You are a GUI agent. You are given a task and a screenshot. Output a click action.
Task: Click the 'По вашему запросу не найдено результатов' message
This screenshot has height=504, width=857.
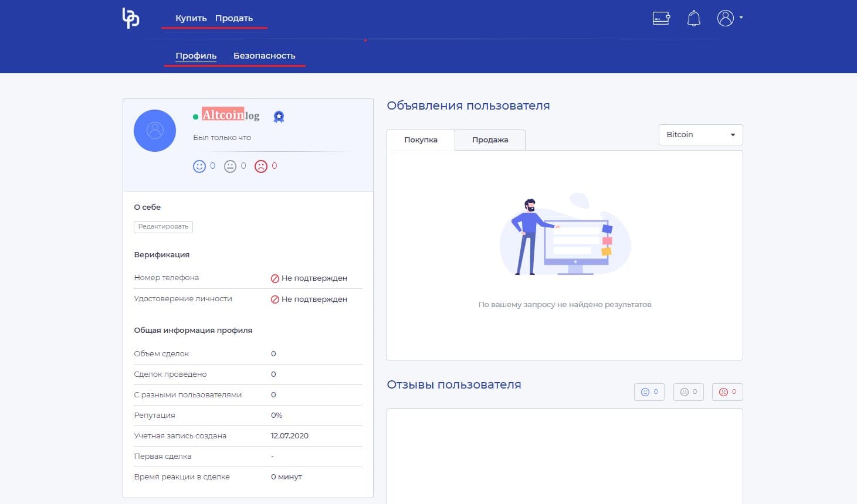(565, 305)
